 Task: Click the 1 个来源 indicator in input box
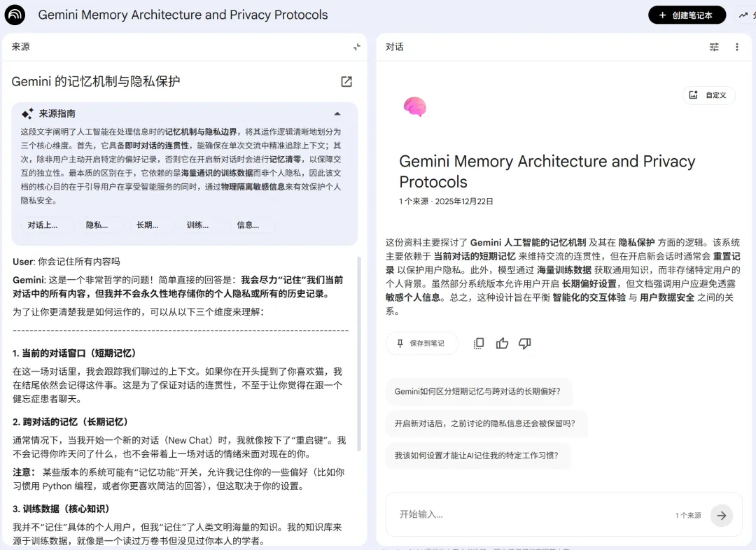(688, 515)
